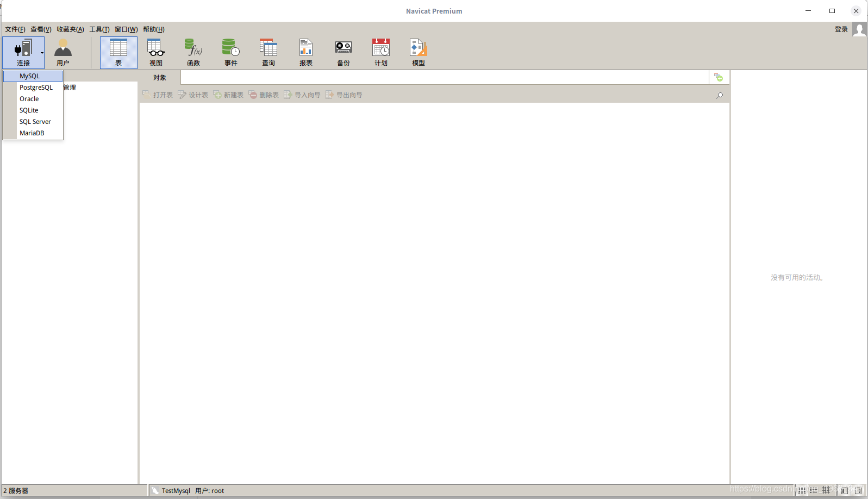
Task: Click the search magnifier icon
Action: tap(720, 95)
